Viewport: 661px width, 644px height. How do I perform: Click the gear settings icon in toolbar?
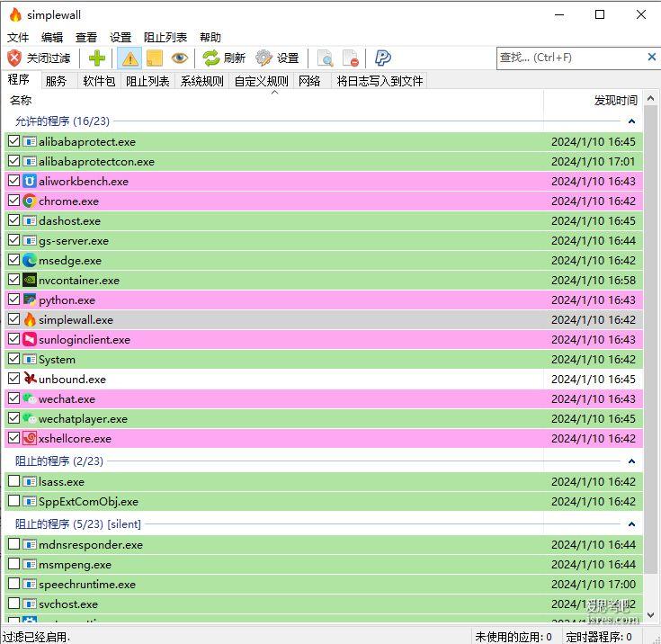click(264, 58)
